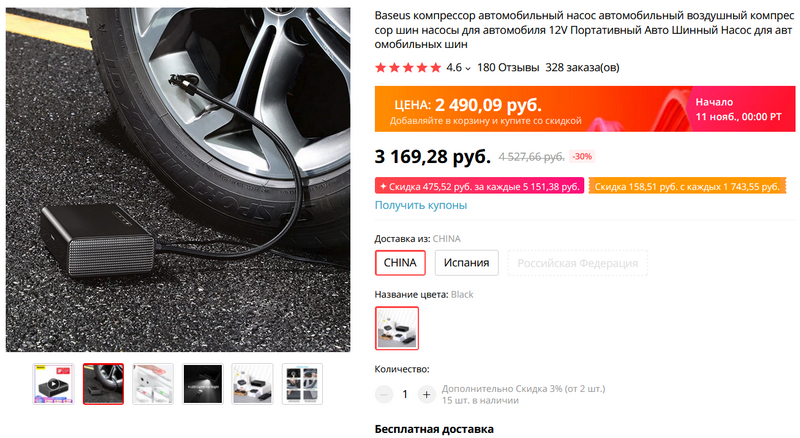Click the five-star rating icons
800x438 pixels.
(x=407, y=69)
